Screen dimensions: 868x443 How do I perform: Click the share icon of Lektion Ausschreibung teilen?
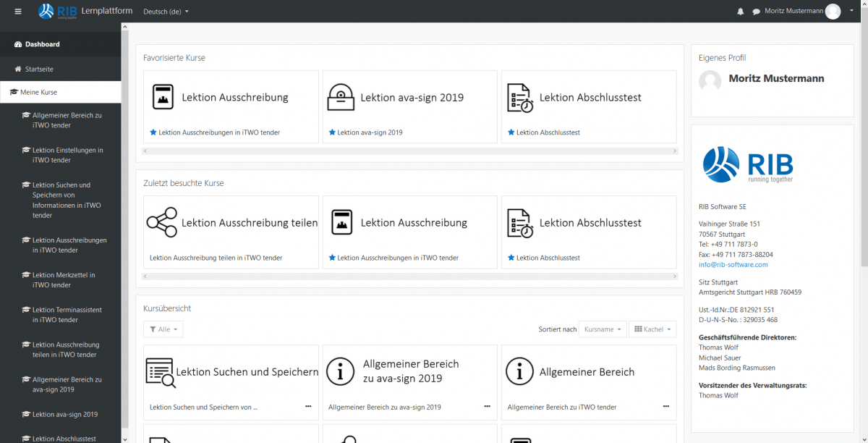click(x=161, y=223)
